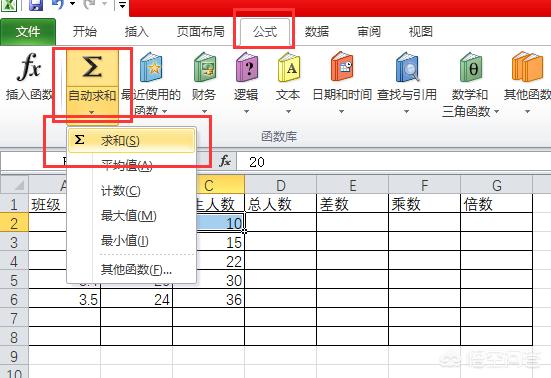Expand the AutoSum dropdown arrow
The image size is (551, 378).
pos(92,112)
